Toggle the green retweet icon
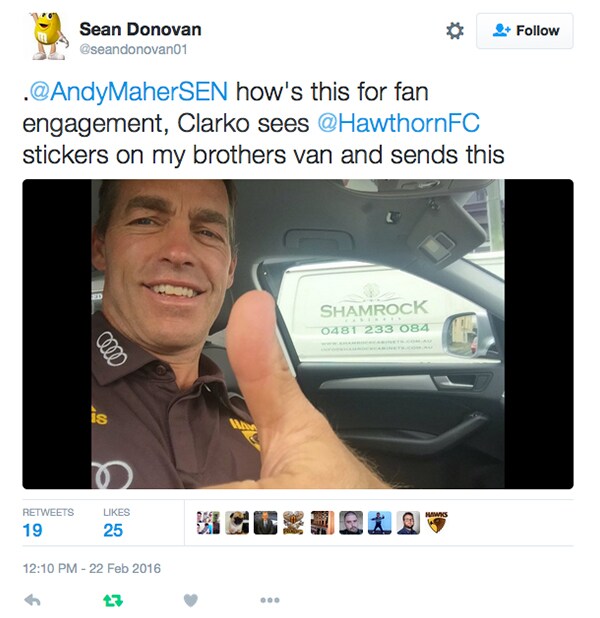 pyautogui.click(x=113, y=600)
